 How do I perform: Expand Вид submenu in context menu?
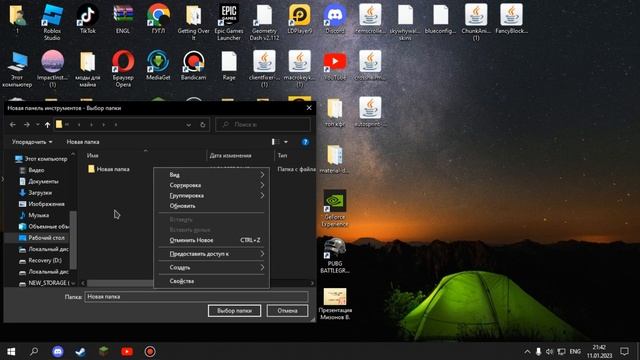click(211, 175)
